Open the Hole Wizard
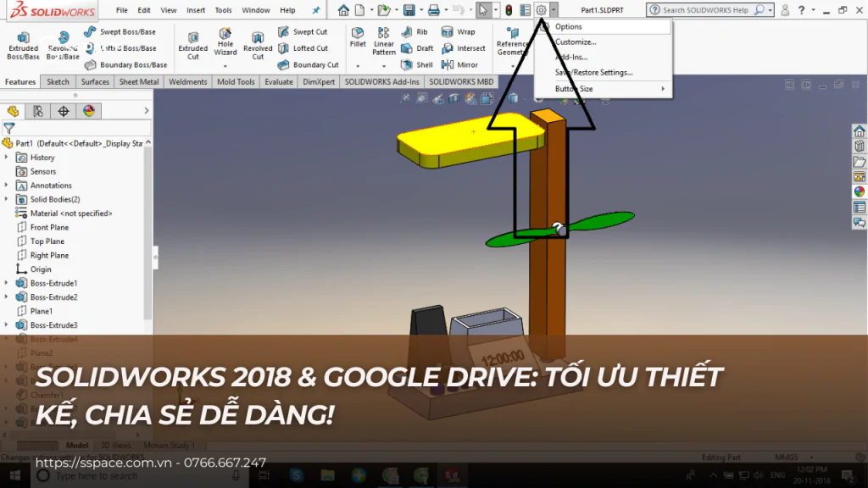This screenshot has width=868, height=488. pyautogui.click(x=225, y=42)
